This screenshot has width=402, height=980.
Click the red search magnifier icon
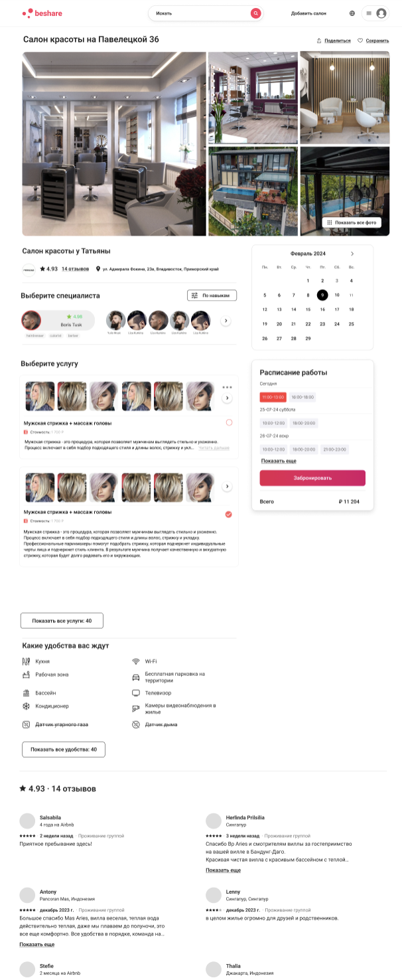point(255,13)
